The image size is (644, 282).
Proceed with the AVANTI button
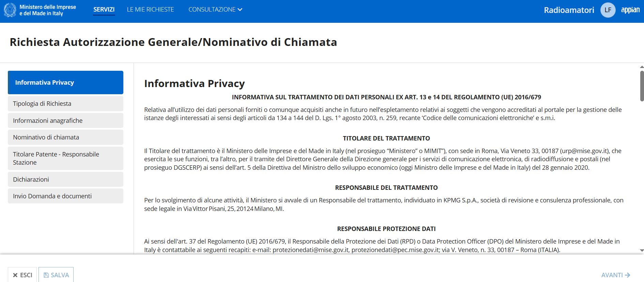tap(616, 275)
